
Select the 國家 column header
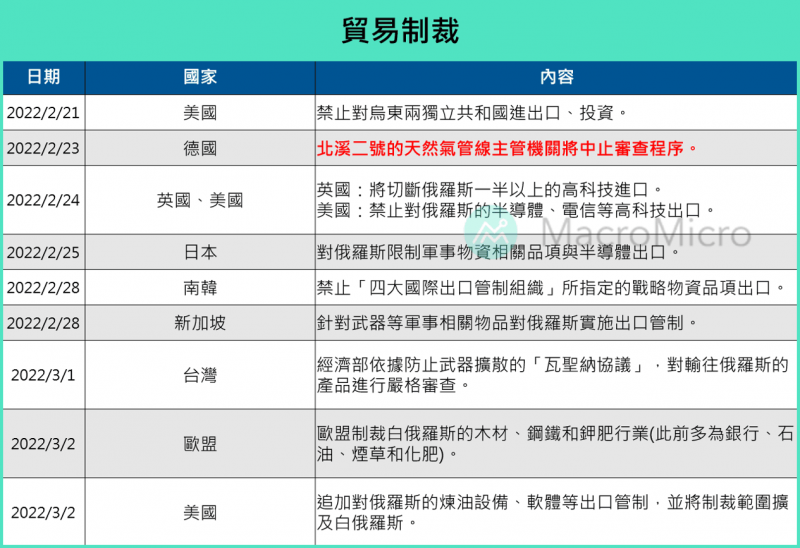200,77
